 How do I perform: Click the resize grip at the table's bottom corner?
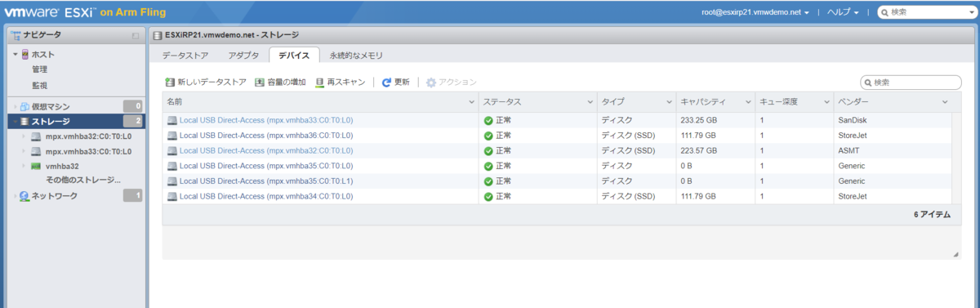click(955, 255)
